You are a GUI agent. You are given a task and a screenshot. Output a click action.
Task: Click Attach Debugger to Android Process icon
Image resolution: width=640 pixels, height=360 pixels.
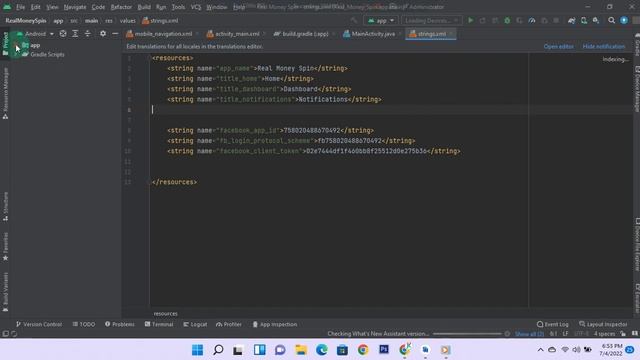(544, 20)
